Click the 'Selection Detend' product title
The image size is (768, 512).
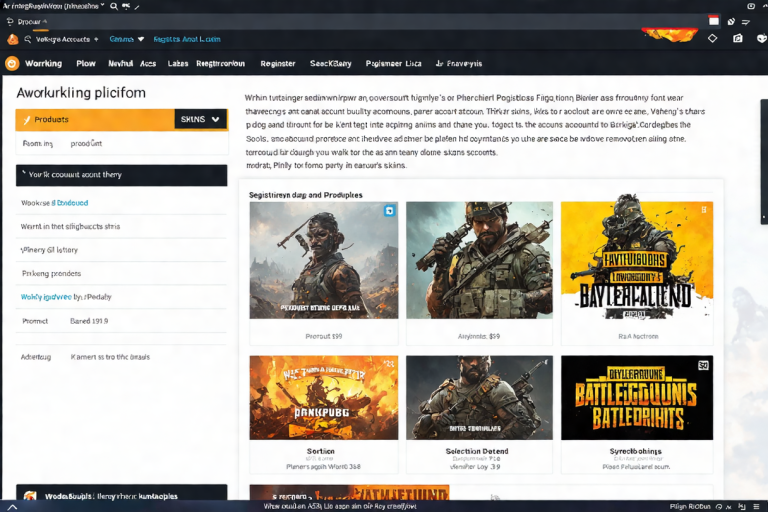click(477, 451)
